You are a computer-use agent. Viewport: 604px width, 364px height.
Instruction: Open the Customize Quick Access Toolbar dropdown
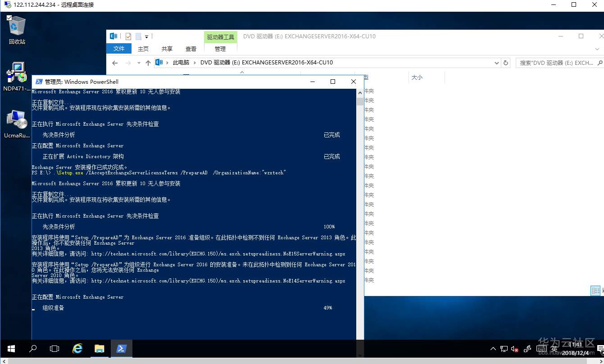[x=146, y=36]
